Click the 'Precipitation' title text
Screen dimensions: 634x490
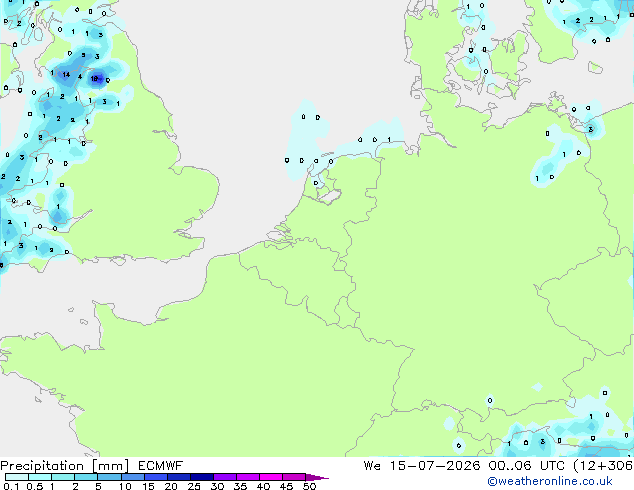point(42,466)
